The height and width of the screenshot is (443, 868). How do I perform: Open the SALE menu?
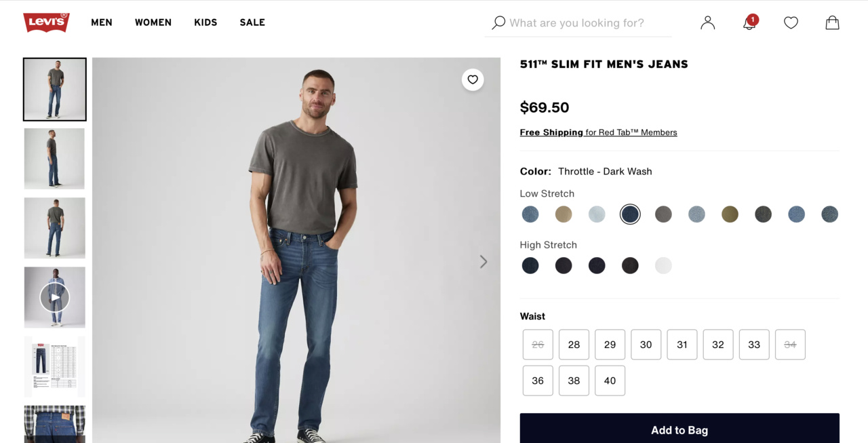coord(252,22)
